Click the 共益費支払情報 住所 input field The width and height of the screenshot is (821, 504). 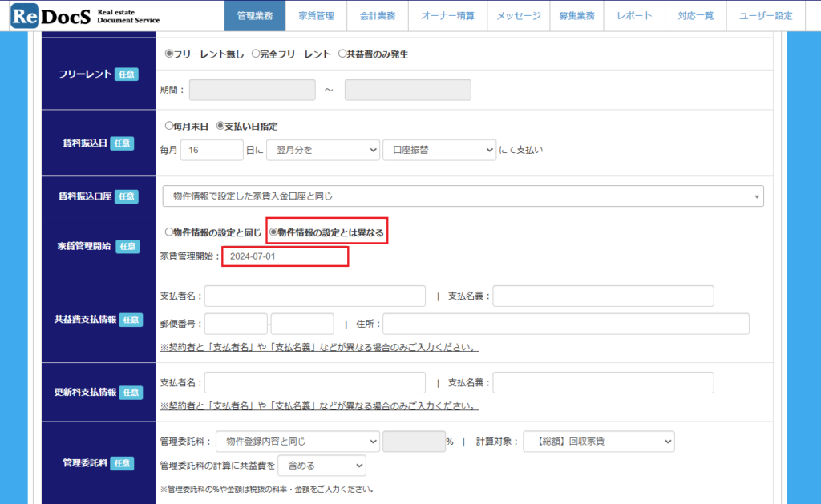click(565, 324)
